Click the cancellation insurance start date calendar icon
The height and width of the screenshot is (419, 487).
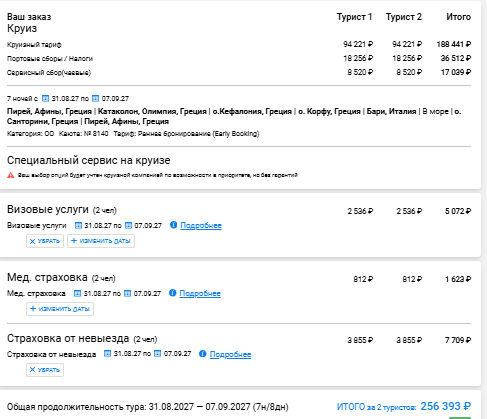[x=107, y=354]
